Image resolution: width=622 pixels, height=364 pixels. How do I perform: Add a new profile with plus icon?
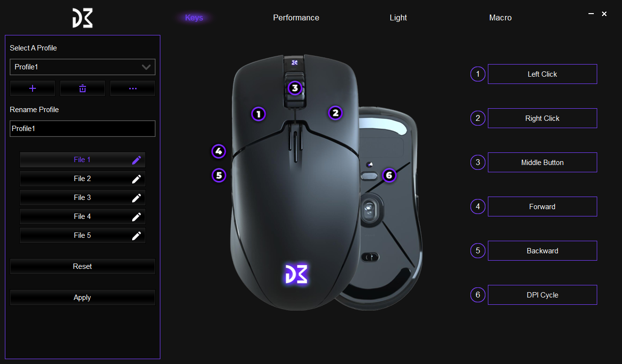[x=33, y=88]
